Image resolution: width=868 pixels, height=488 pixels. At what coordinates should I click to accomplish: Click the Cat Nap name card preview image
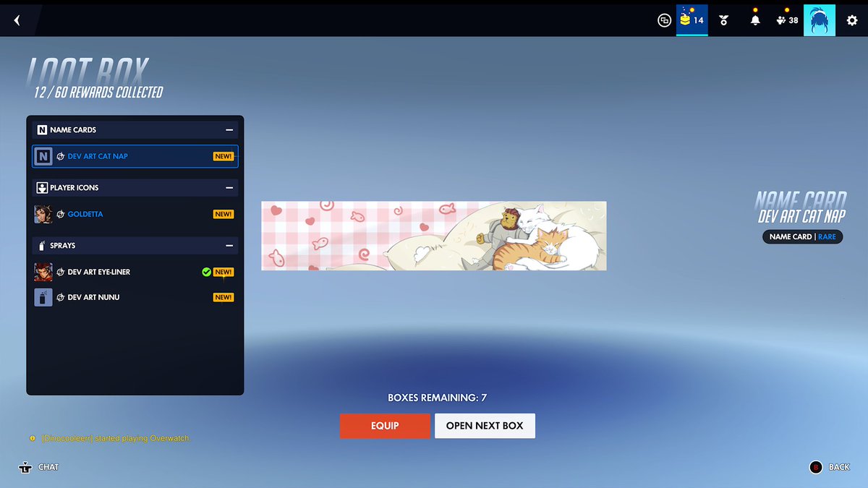pyautogui.click(x=434, y=236)
